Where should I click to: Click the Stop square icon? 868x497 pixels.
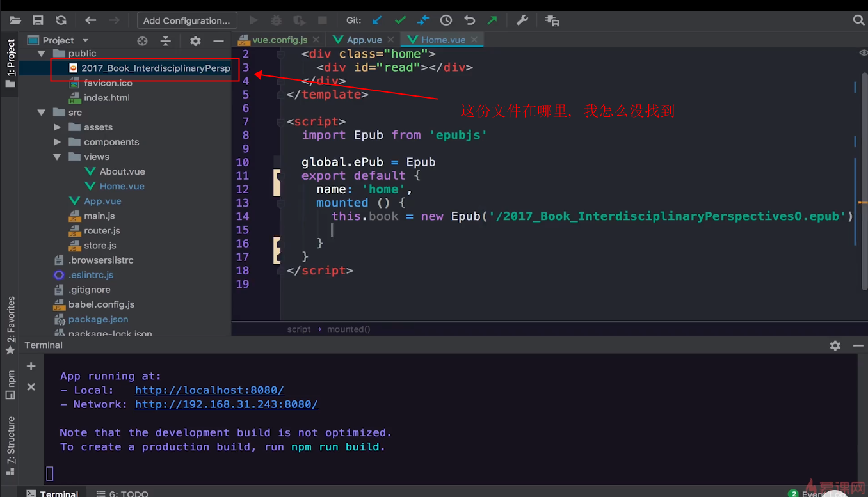pos(323,20)
